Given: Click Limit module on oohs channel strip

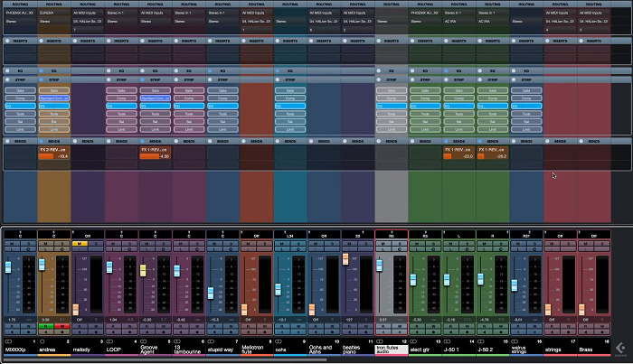Looking at the screenshot, I should (290, 129).
